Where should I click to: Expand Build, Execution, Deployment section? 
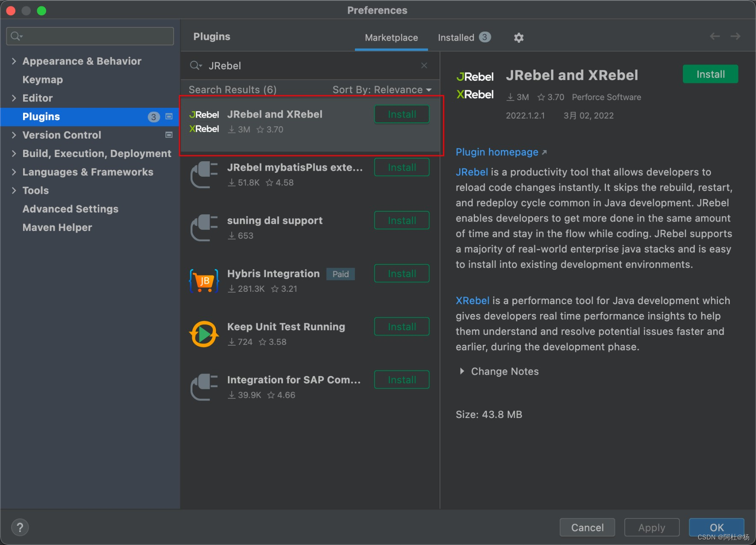tap(14, 154)
